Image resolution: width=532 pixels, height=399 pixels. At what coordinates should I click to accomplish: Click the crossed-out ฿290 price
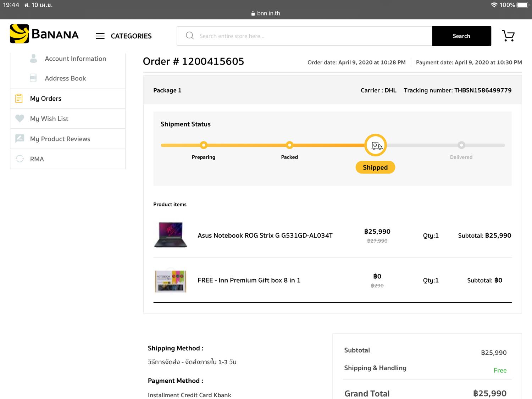pos(377,286)
